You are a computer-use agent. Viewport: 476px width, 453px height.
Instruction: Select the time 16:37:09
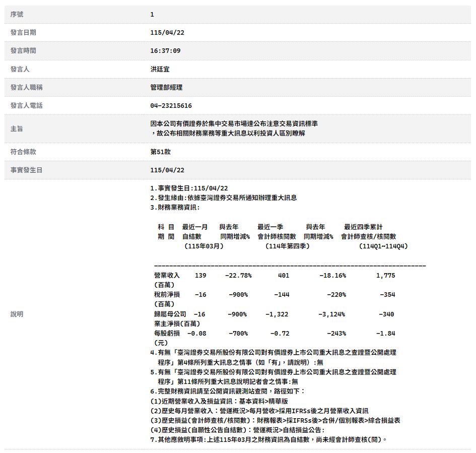point(165,51)
